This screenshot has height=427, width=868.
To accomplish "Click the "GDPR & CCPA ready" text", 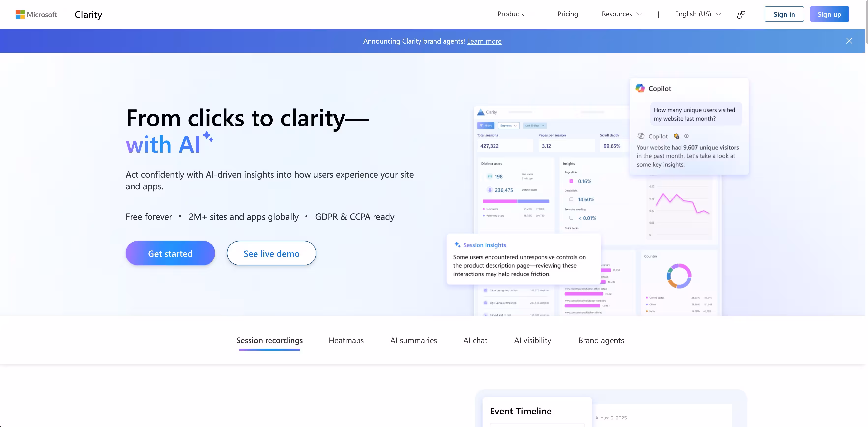I will pyautogui.click(x=355, y=217).
